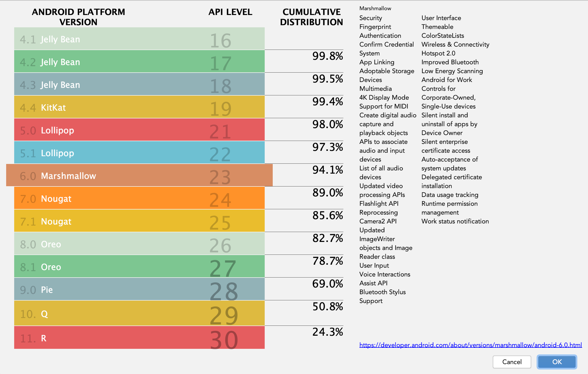Click API level number 28

coord(224,291)
